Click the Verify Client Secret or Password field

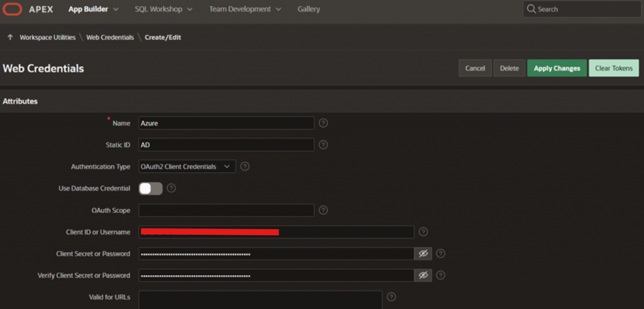click(276, 275)
